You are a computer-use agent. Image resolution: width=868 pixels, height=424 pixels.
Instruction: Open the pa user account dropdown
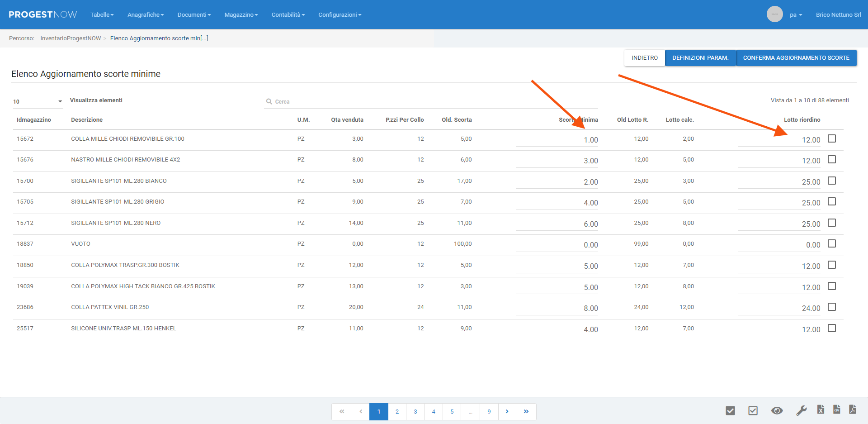coord(796,15)
